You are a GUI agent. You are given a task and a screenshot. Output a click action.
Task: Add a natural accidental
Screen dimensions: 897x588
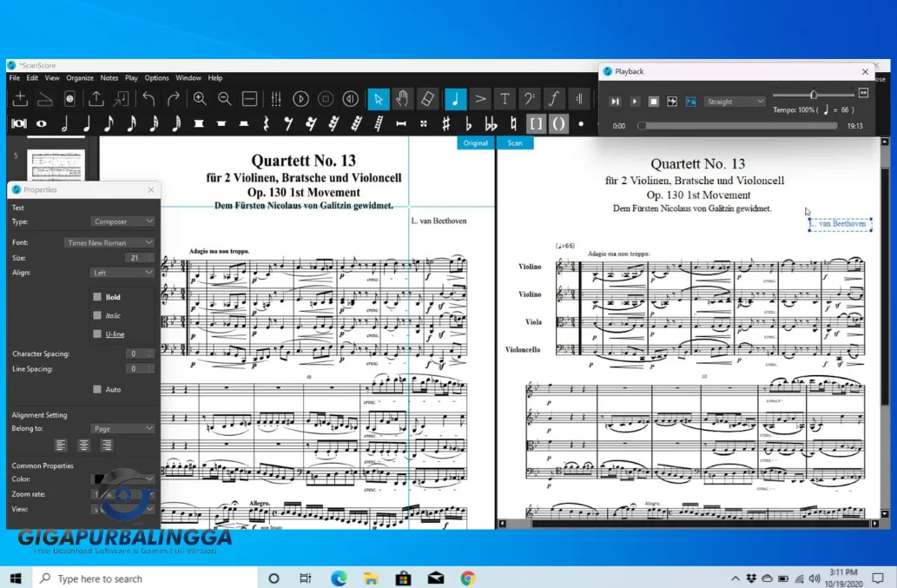pos(513,123)
